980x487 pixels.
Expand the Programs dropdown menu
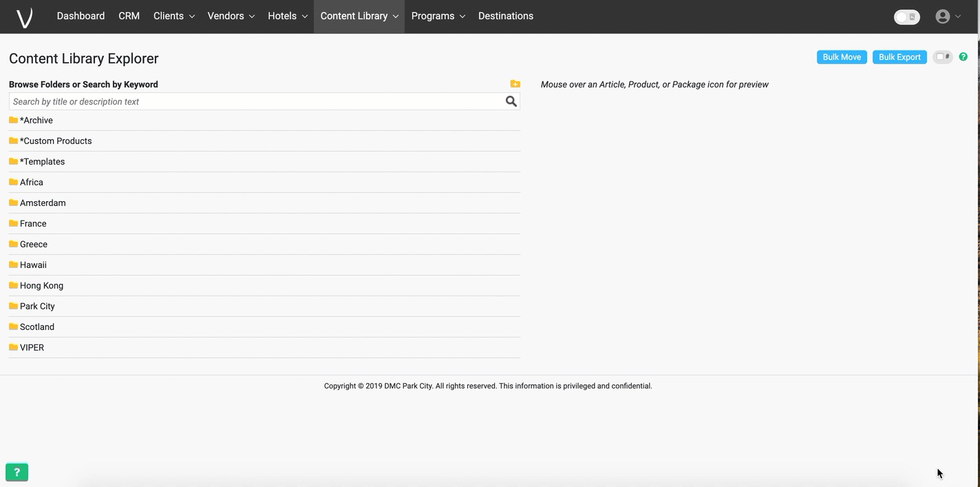point(438,16)
